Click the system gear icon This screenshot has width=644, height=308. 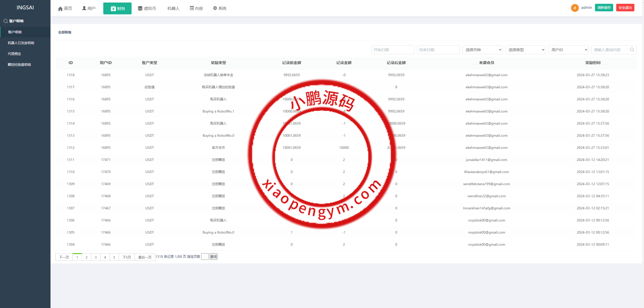[215, 8]
